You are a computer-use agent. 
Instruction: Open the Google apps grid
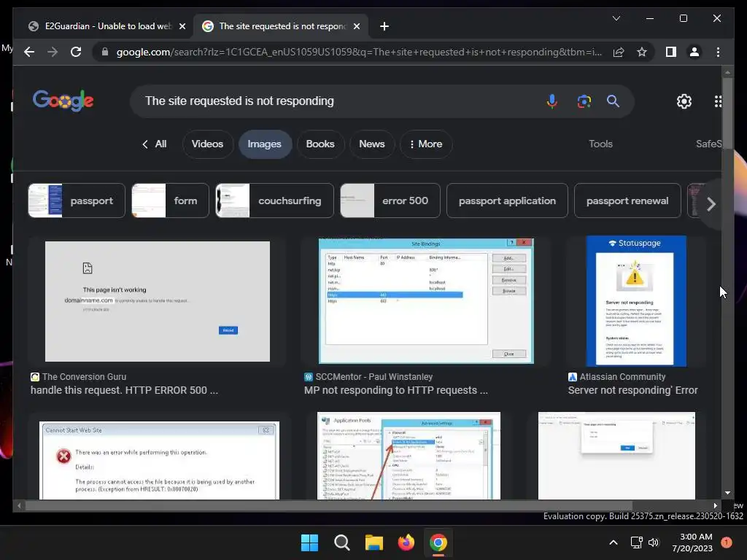click(718, 101)
